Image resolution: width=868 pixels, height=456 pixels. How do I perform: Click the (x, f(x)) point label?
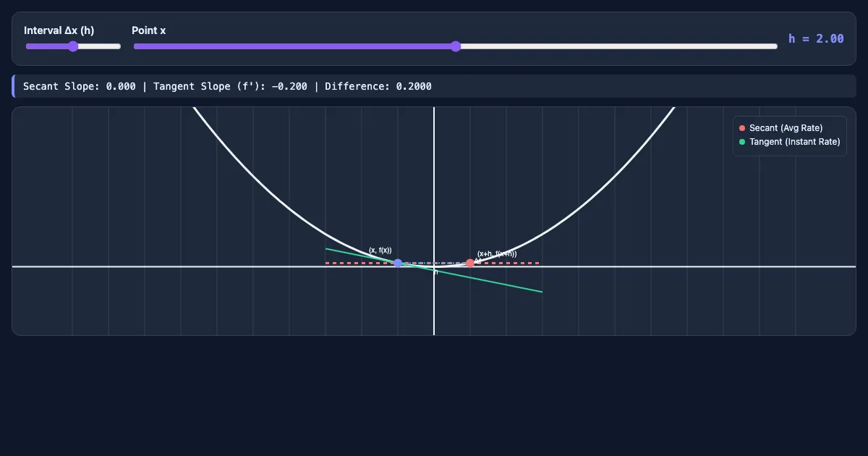(x=380, y=250)
